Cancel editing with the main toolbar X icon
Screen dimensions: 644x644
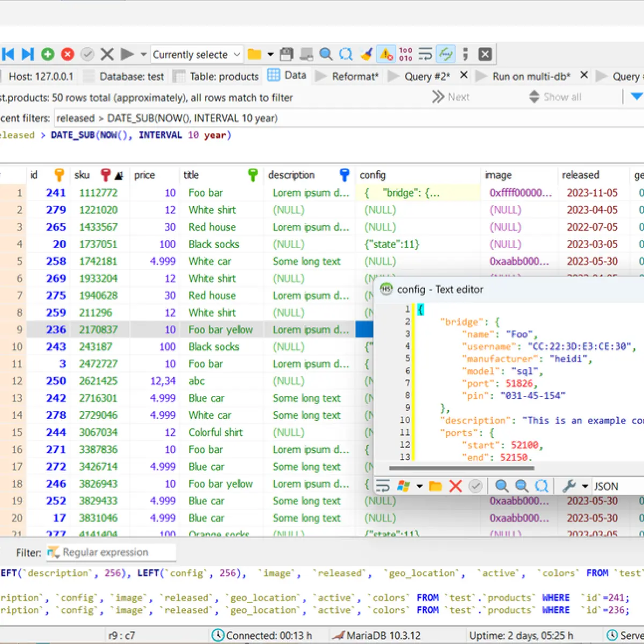click(x=107, y=54)
